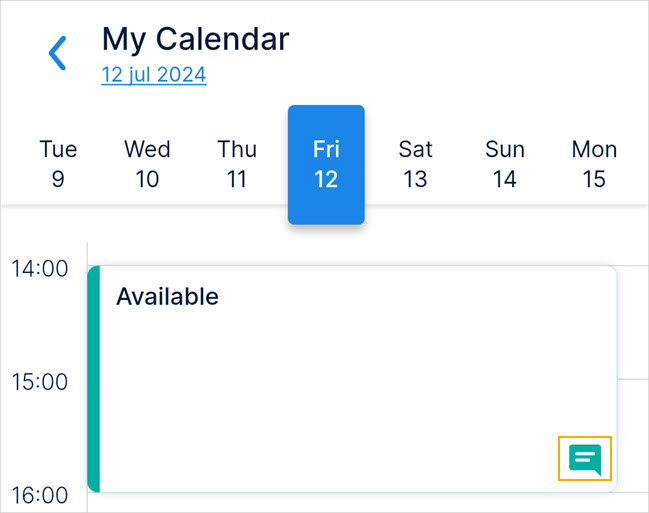This screenshot has width=649, height=513.
Task: Click the My Calendar heading
Action: click(196, 39)
